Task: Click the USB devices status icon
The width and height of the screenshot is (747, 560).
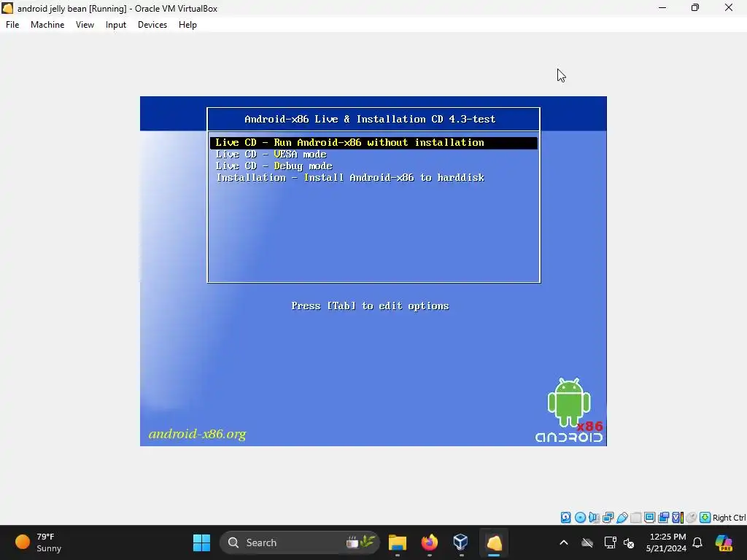Action: point(622,518)
